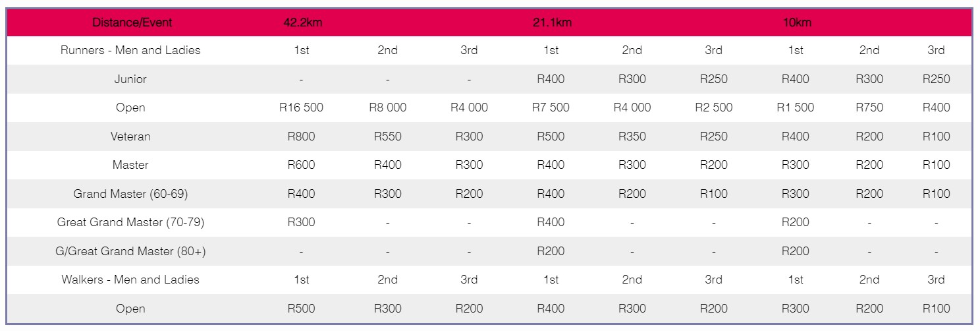Click the R800 Veteran prize cell
This screenshot has width=980, height=331.
pyautogui.click(x=302, y=136)
